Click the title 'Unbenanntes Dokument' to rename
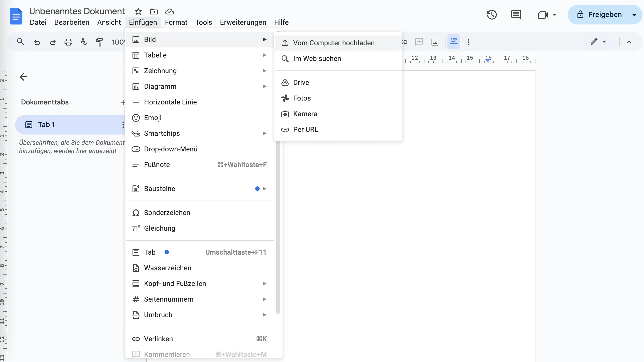Screen dimensions: 644x362 (77, 11)
